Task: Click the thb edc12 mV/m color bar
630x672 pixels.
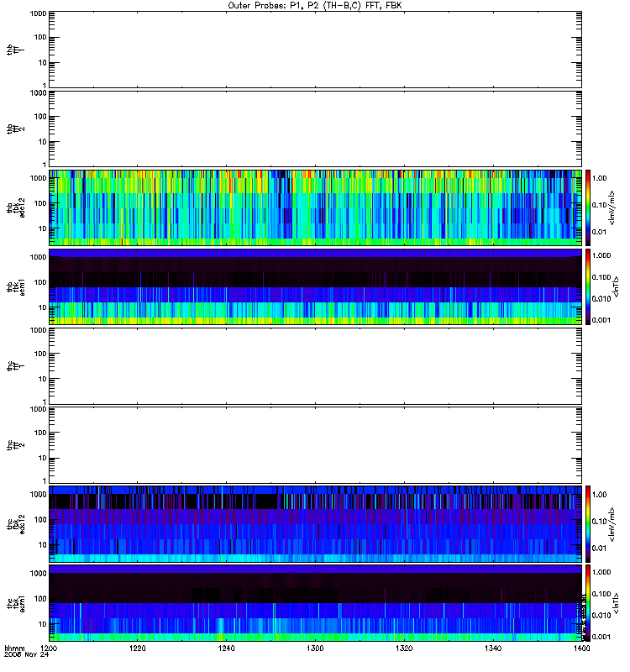Action: [588, 207]
